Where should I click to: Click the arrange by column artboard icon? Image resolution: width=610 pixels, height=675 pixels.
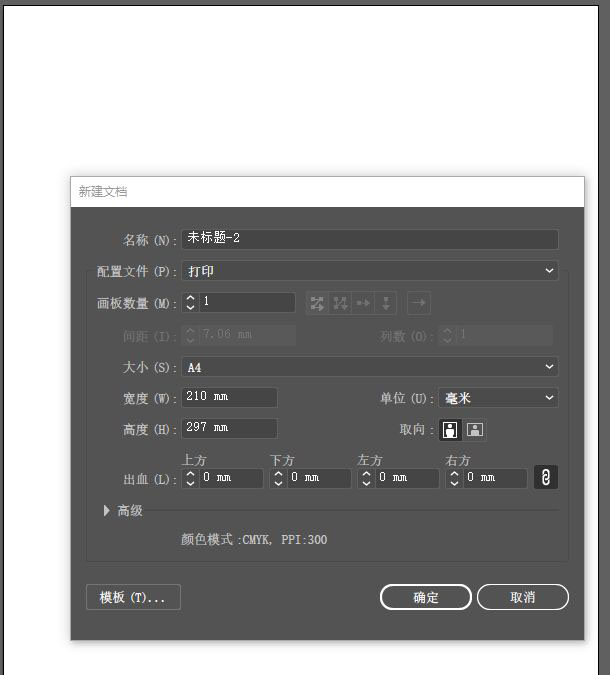(386, 303)
